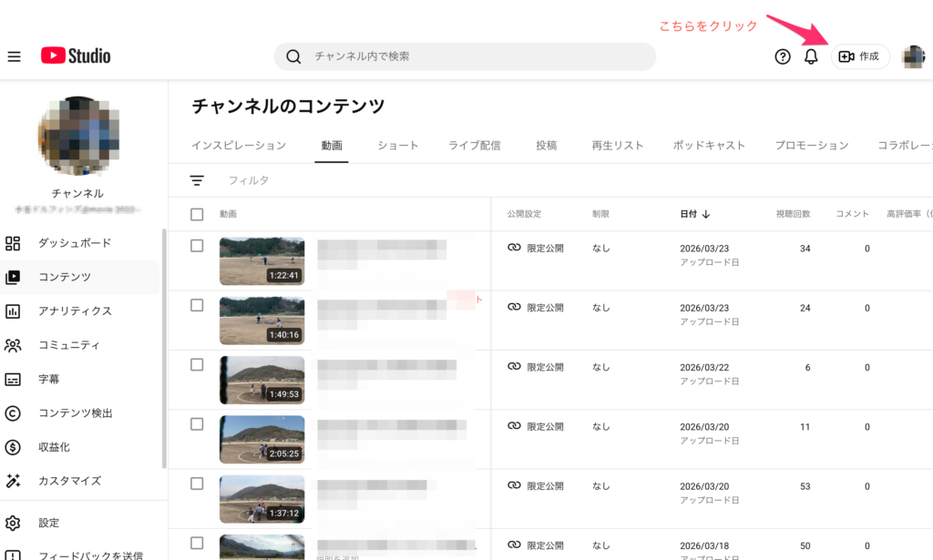
Task: Click the Create (作成) button
Action: [x=859, y=56]
